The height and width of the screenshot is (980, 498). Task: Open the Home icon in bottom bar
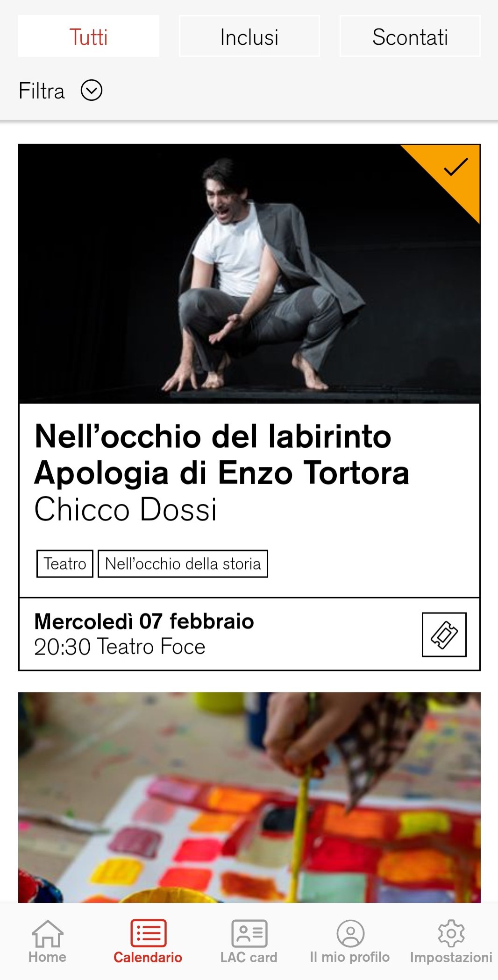click(47, 934)
